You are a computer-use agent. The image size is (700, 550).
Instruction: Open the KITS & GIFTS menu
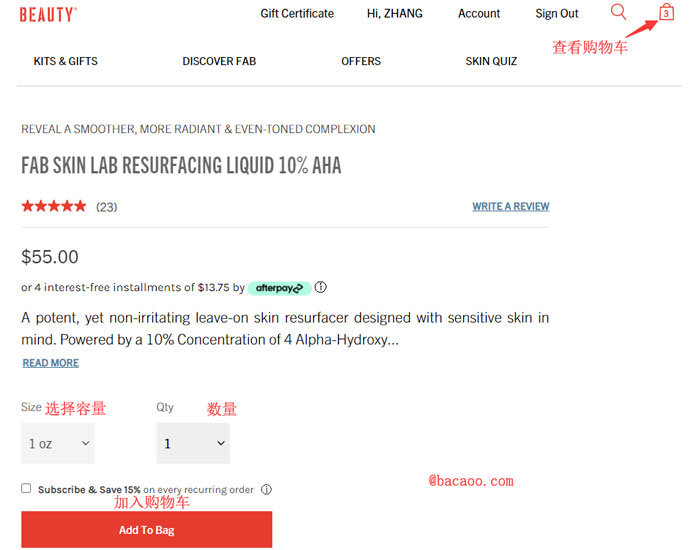coord(66,61)
